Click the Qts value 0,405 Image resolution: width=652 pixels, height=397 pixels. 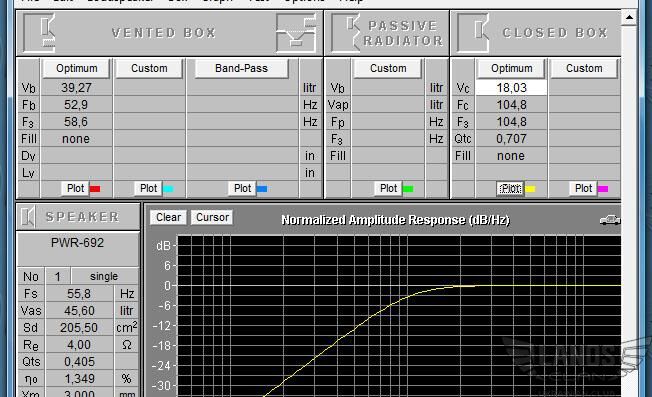point(79,362)
